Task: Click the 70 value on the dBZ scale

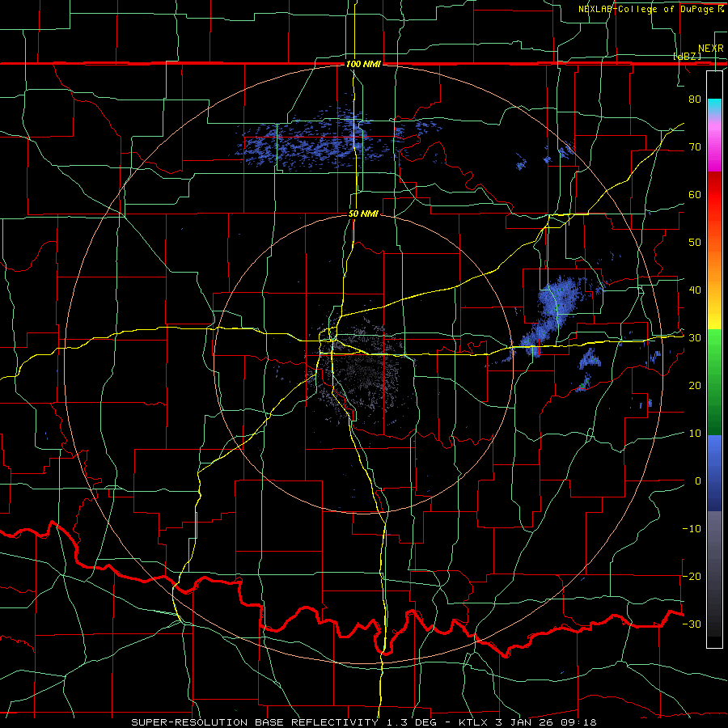Action: [x=695, y=146]
